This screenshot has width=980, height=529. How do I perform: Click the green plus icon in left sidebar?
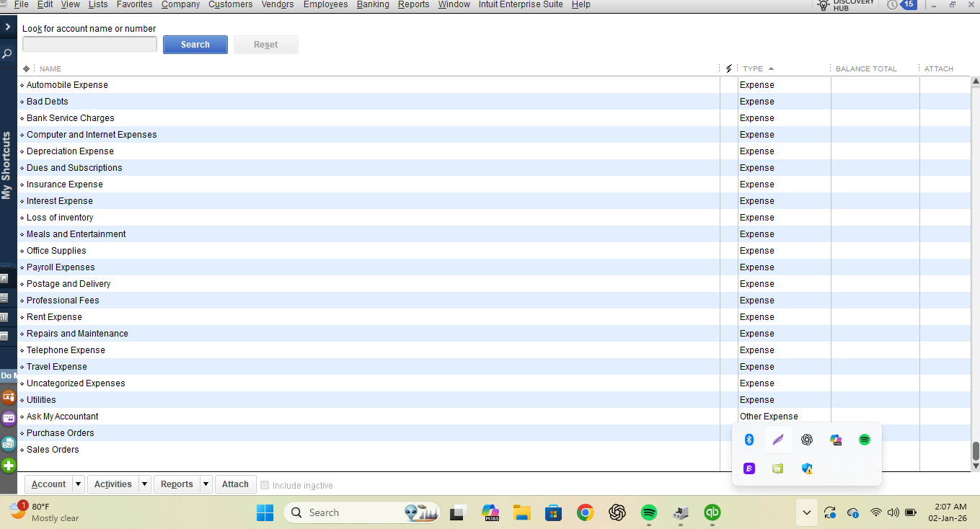click(x=9, y=466)
